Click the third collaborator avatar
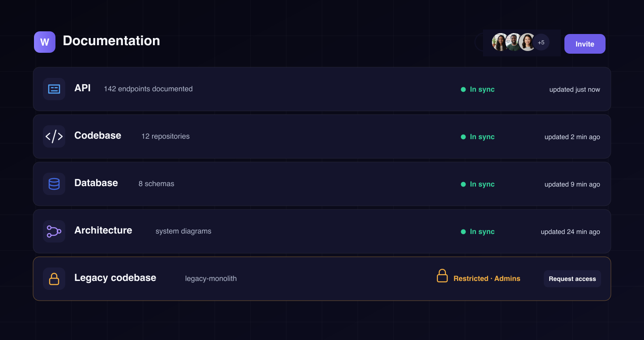The width and height of the screenshot is (644, 340). tap(527, 42)
